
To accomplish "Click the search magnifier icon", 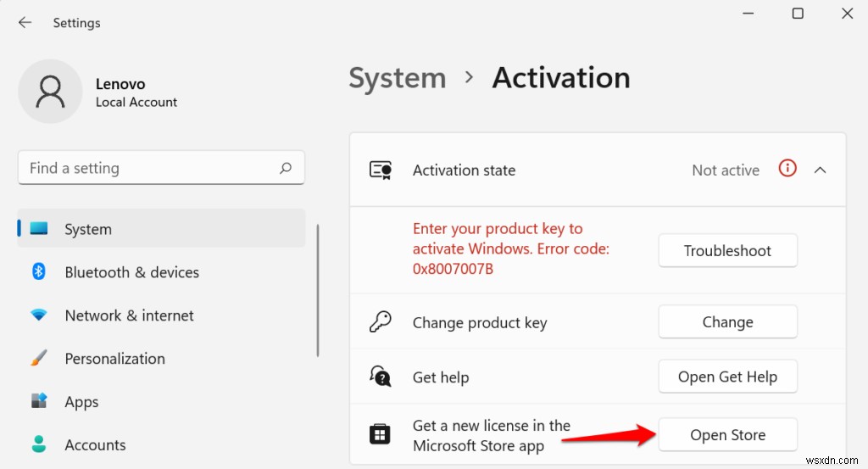I will (287, 168).
